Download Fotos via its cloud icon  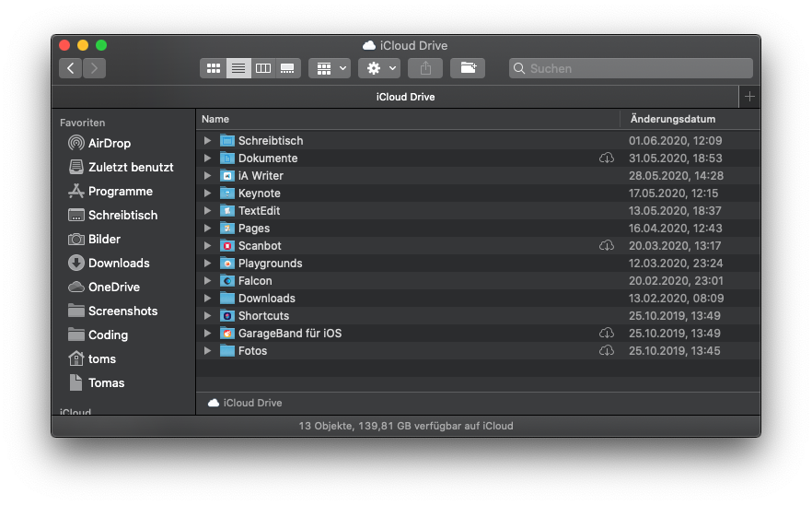(607, 350)
